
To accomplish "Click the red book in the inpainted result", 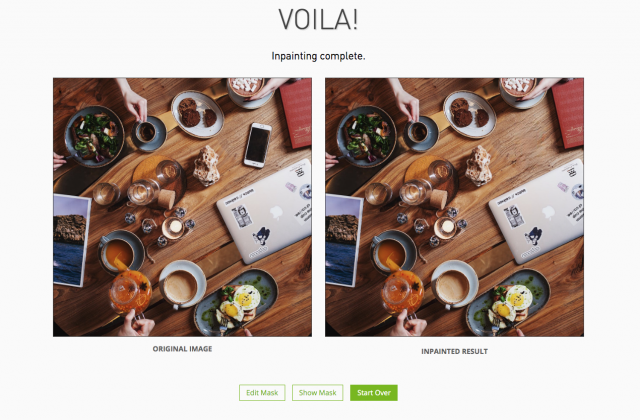I will click(x=569, y=113).
